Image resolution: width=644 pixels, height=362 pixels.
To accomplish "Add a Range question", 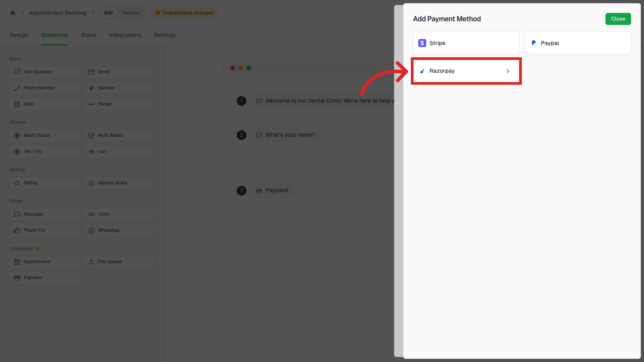I will click(x=120, y=104).
